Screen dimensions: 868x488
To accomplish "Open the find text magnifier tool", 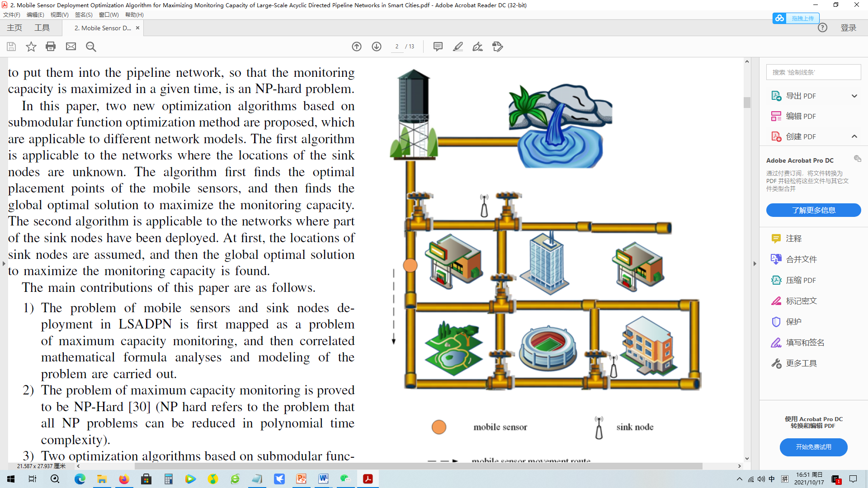I will click(x=91, y=47).
